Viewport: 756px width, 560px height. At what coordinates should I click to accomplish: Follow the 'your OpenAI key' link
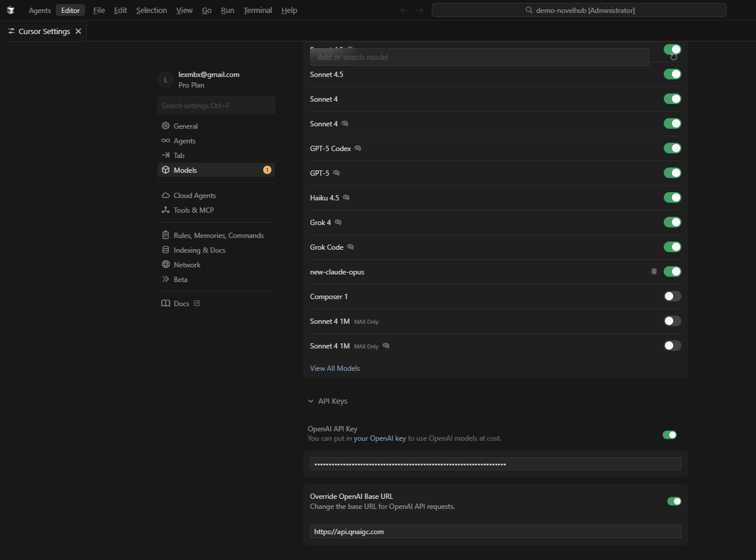pyautogui.click(x=379, y=438)
